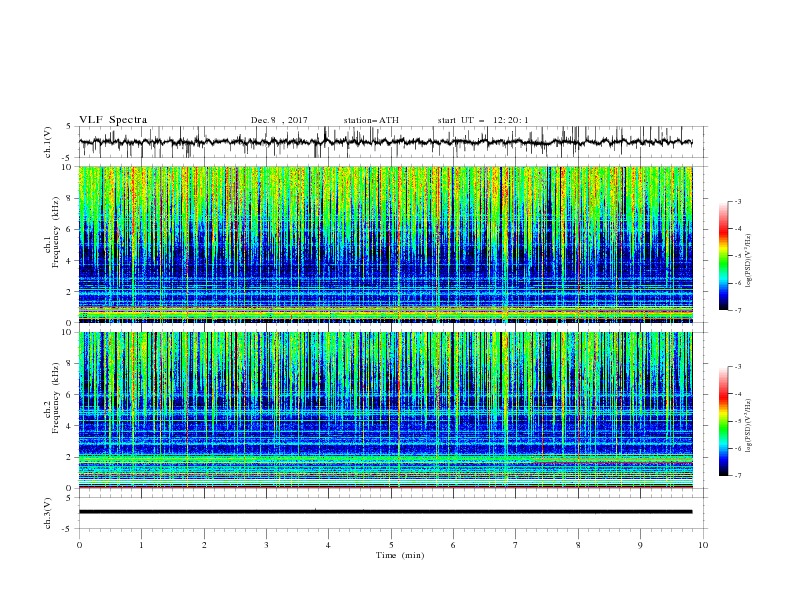Screen dimensions: 792x612
Task: Click the "Time (min)" axis label
Action: [x=400, y=555]
